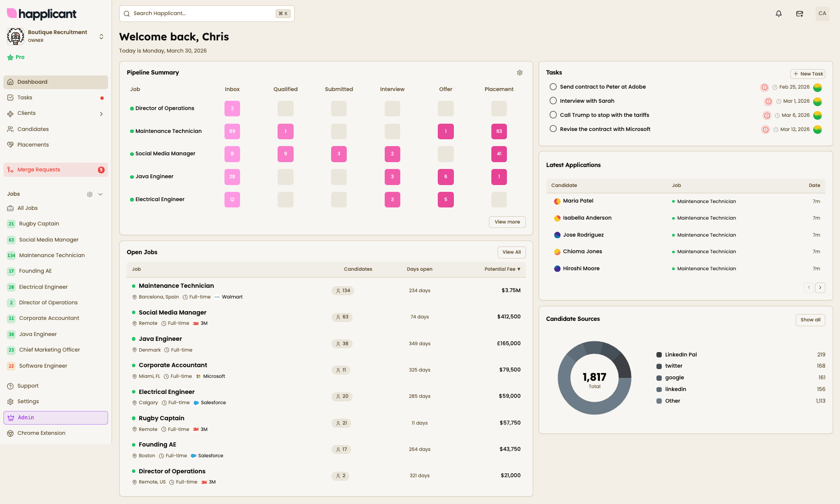Open the Java Engineer job in Open Jobs
The image size is (840, 504).
[x=160, y=339]
